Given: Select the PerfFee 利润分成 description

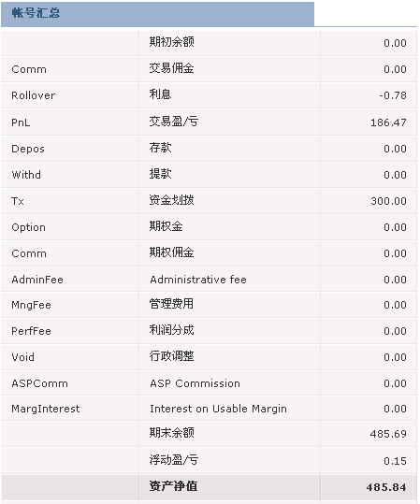Looking at the screenshot, I should point(172,330).
